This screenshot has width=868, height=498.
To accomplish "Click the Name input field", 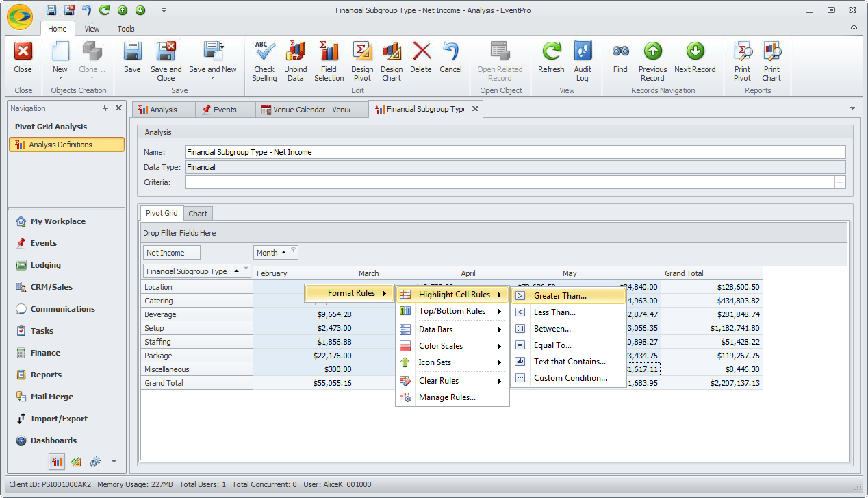I will click(x=515, y=152).
